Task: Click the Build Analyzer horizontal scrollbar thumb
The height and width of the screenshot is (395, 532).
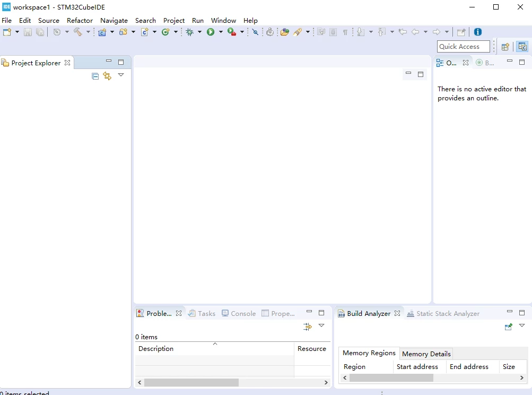Action: 391,377
